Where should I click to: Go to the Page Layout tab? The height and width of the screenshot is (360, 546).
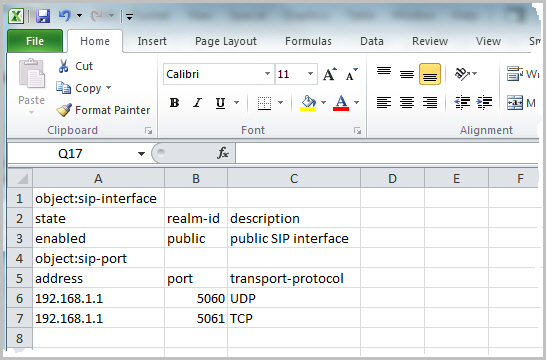pos(226,41)
